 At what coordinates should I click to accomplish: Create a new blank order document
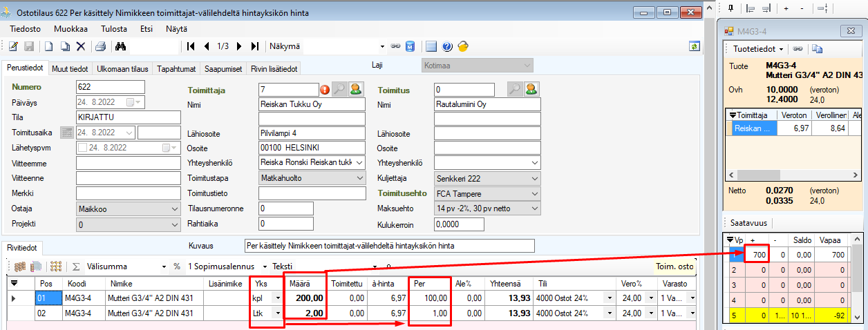click(49, 46)
